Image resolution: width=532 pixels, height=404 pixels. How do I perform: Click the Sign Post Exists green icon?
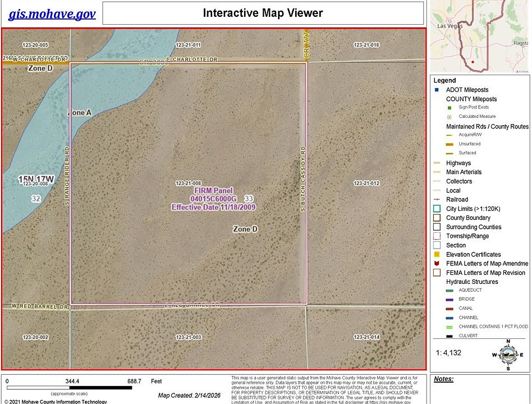[449, 108]
